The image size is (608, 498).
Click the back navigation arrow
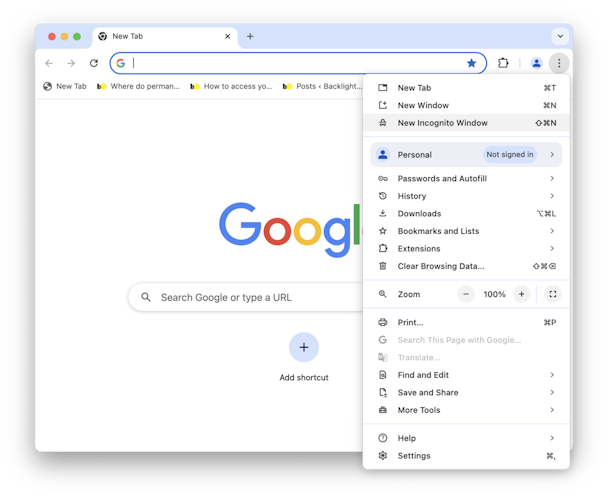[49, 63]
